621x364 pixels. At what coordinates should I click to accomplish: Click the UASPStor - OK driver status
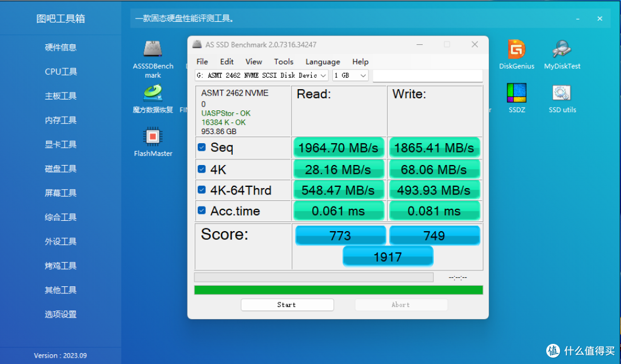(226, 113)
